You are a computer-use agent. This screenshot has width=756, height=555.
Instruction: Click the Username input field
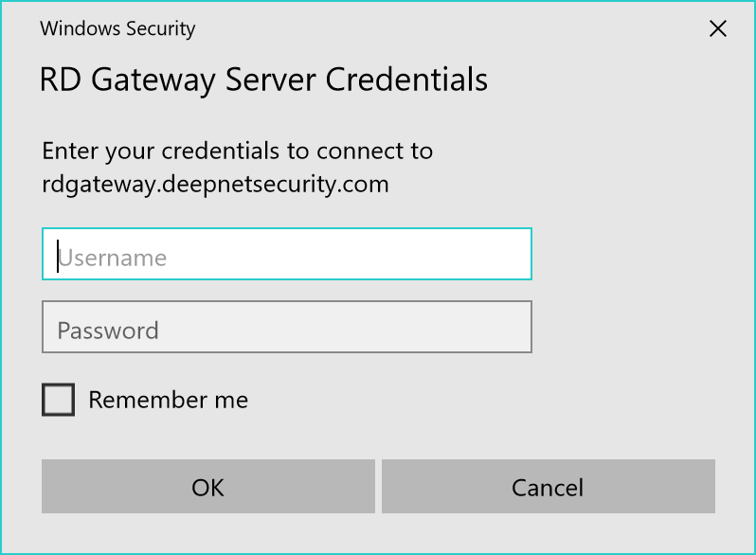point(286,254)
